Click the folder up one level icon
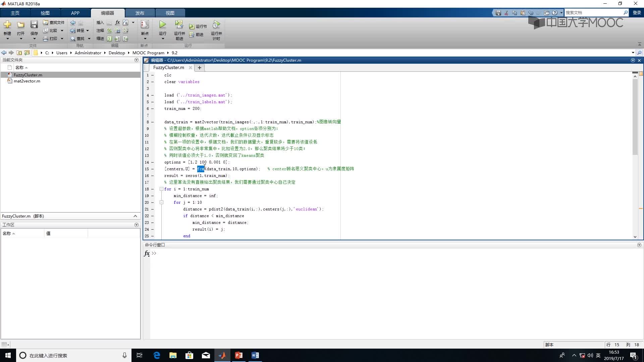 click(x=19, y=53)
